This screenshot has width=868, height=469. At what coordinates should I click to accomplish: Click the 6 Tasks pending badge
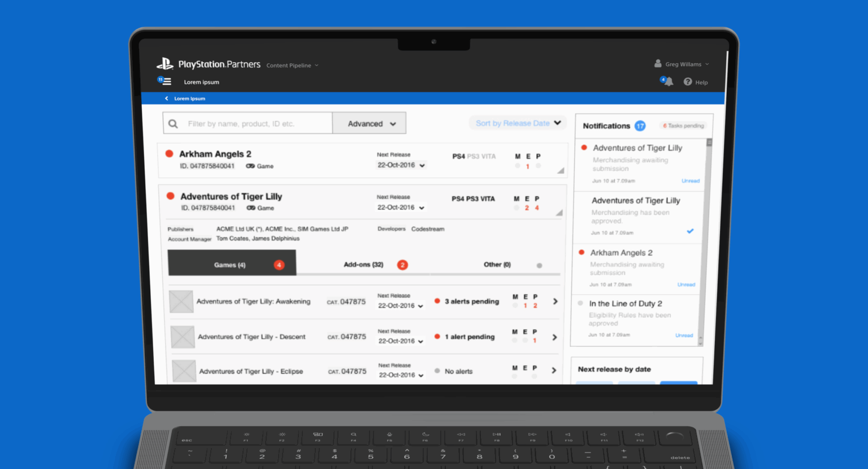tap(683, 125)
